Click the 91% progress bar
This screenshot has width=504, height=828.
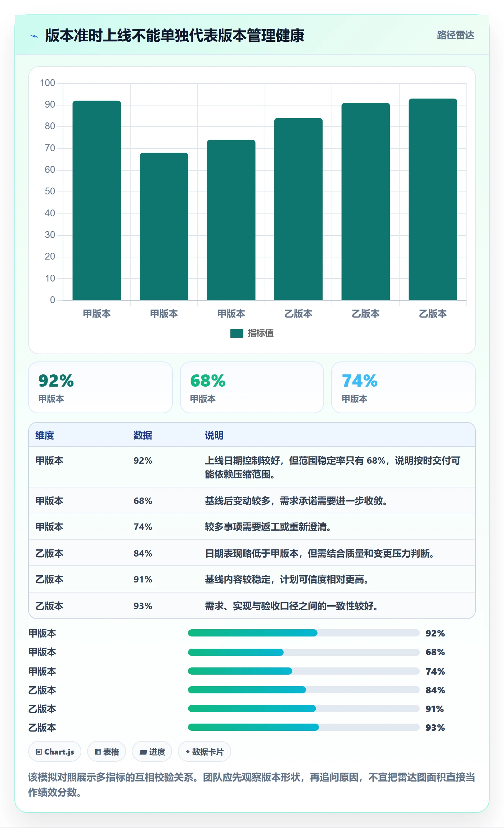coord(304,708)
